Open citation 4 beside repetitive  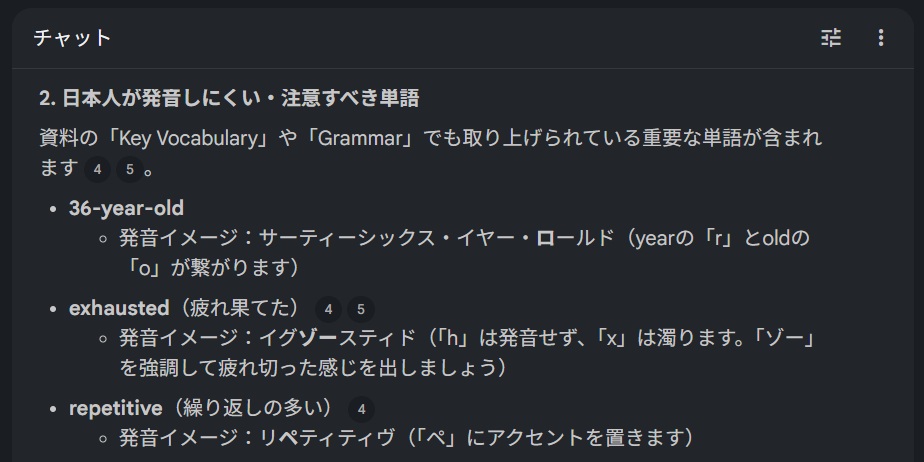click(x=361, y=408)
